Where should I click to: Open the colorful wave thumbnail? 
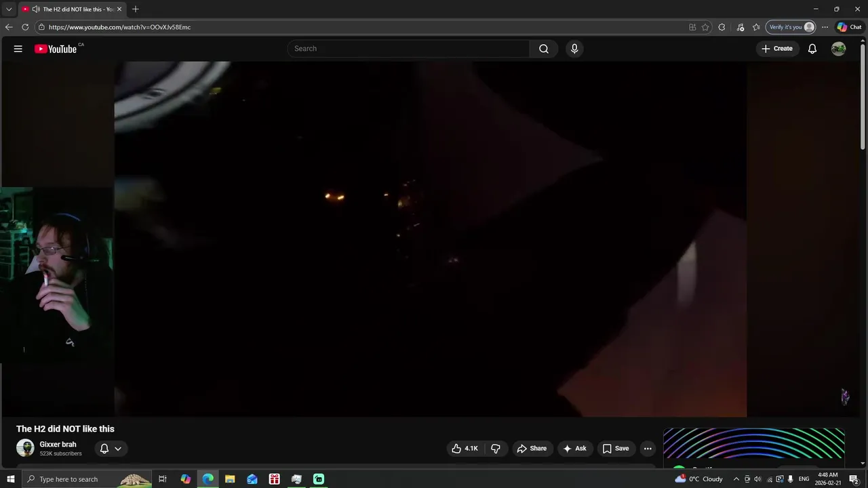click(754, 445)
